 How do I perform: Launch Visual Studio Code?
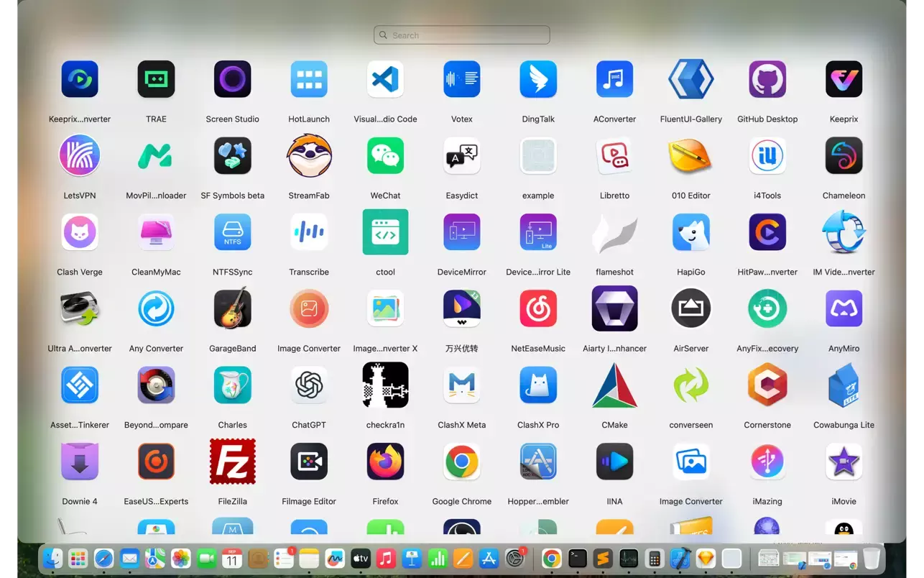click(x=385, y=79)
